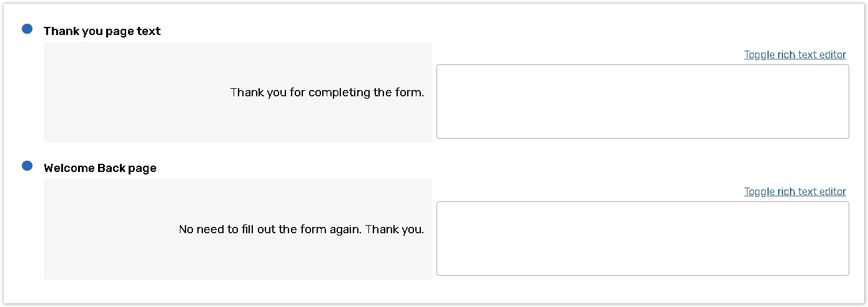Toggle rich text editor for Thank you page
The image size is (868, 307).
pos(794,55)
